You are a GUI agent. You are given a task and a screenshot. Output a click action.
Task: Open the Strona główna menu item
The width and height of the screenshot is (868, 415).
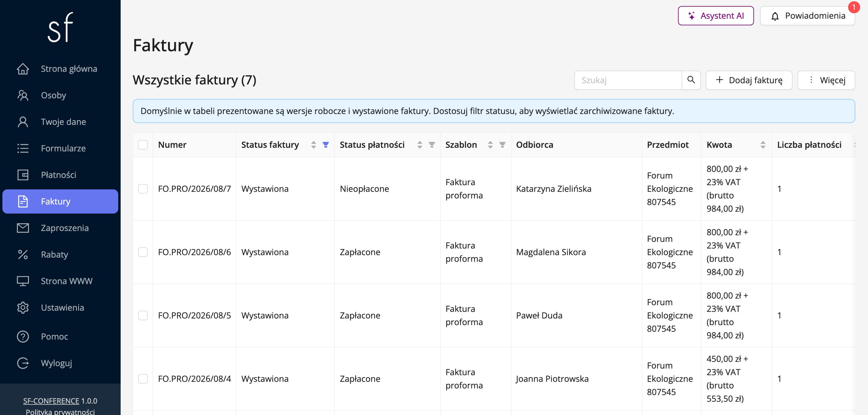coord(60,69)
